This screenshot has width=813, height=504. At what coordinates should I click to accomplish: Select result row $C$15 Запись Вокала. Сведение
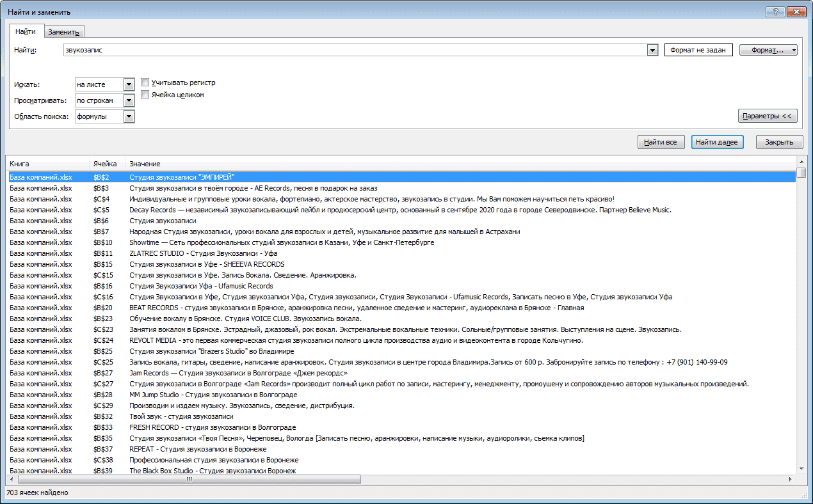(x=401, y=275)
